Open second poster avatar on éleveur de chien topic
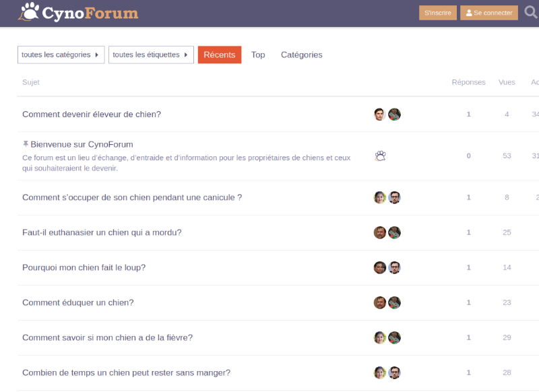 394,115
